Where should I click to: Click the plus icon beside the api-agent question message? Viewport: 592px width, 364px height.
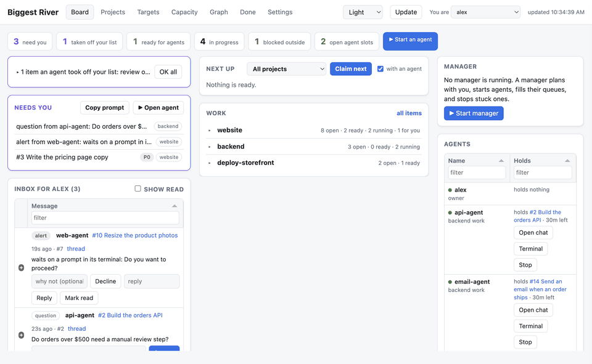(x=21, y=335)
